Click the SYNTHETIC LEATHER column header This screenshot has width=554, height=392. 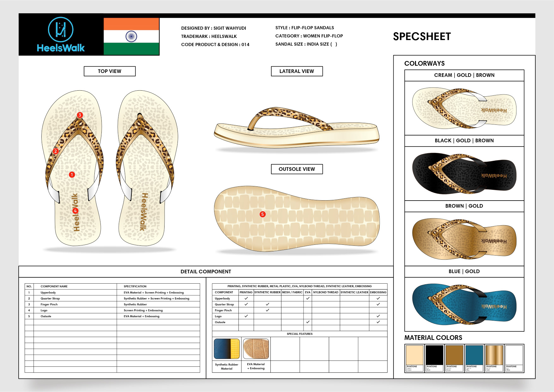point(354,292)
